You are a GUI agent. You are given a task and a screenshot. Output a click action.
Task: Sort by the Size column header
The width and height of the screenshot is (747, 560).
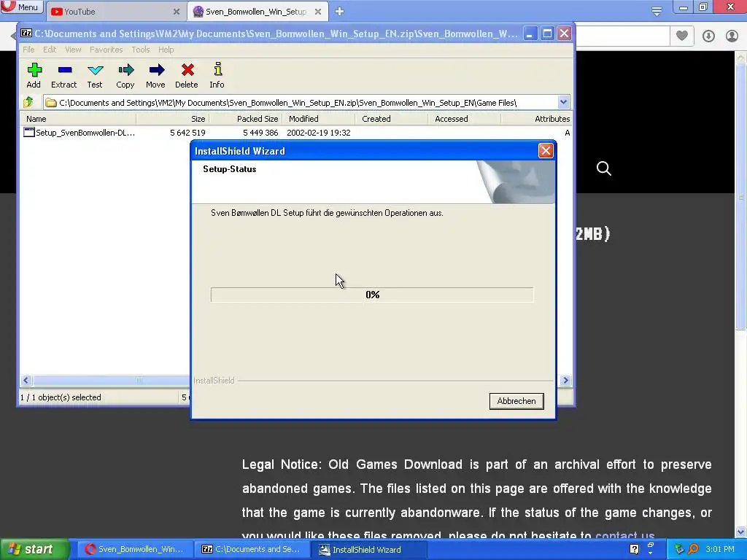(172, 119)
